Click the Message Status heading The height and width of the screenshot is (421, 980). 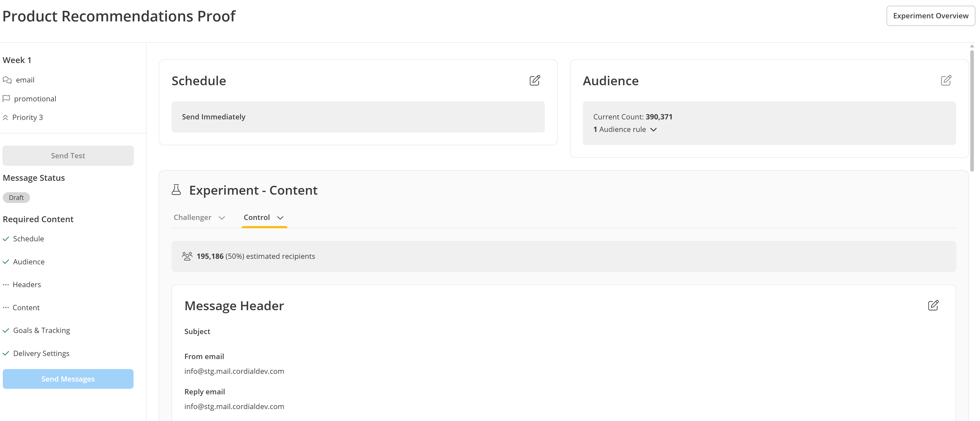coord(34,178)
